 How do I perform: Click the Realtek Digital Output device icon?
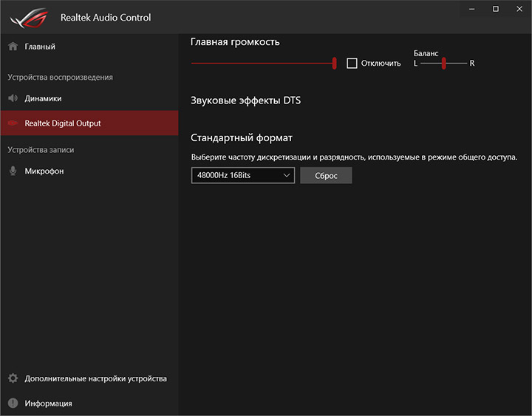pos(13,123)
